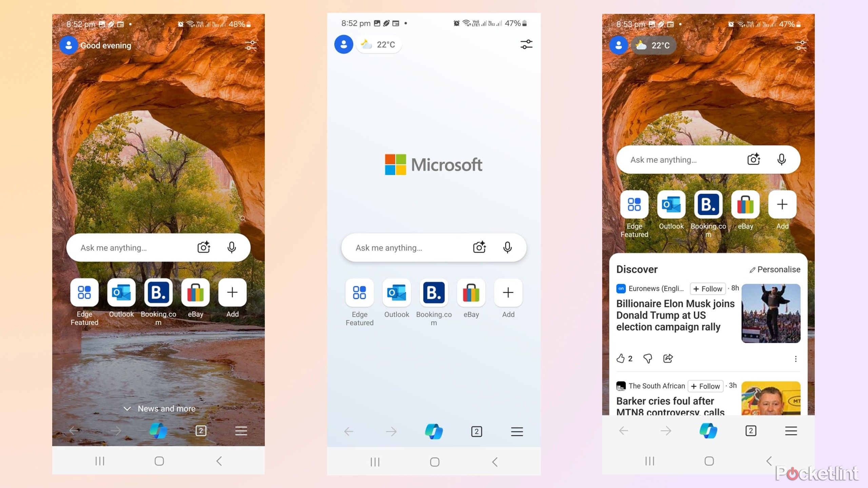This screenshot has height=488, width=868.
Task: Select the Discover tab feed
Action: tap(637, 269)
